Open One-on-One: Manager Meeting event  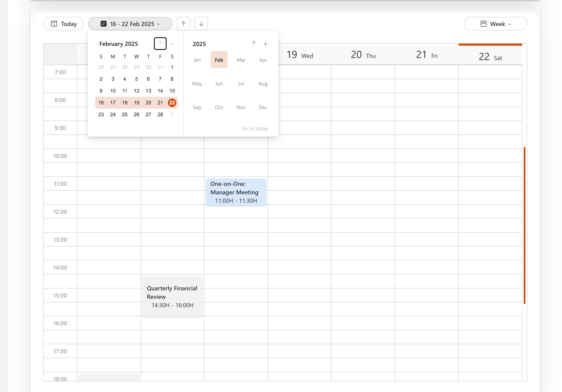236,192
